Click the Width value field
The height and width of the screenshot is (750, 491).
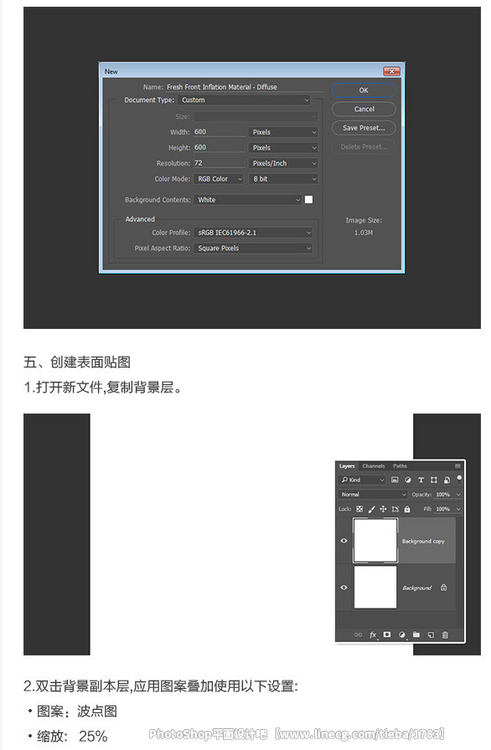[219, 132]
